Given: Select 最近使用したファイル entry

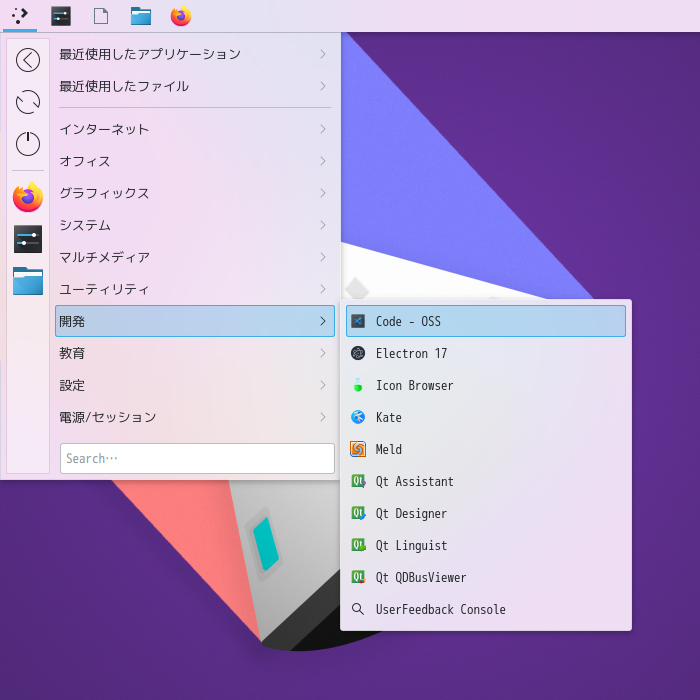Looking at the screenshot, I should coord(195,86).
